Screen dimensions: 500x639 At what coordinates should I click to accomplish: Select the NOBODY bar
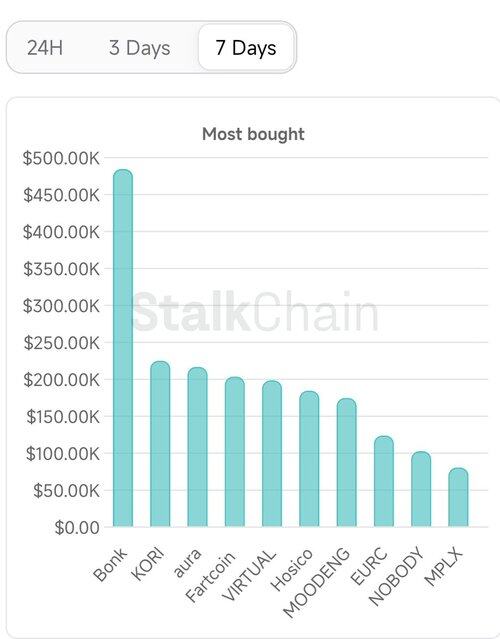pos(421,489)
